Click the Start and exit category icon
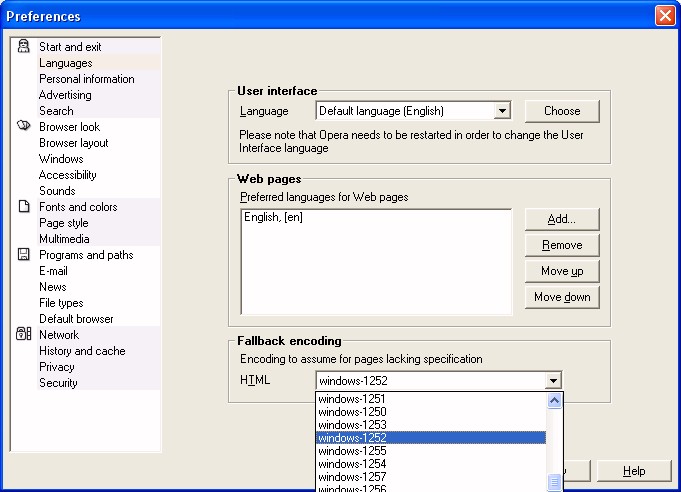Viewport: 681px width, 492px height. [23, 46]
